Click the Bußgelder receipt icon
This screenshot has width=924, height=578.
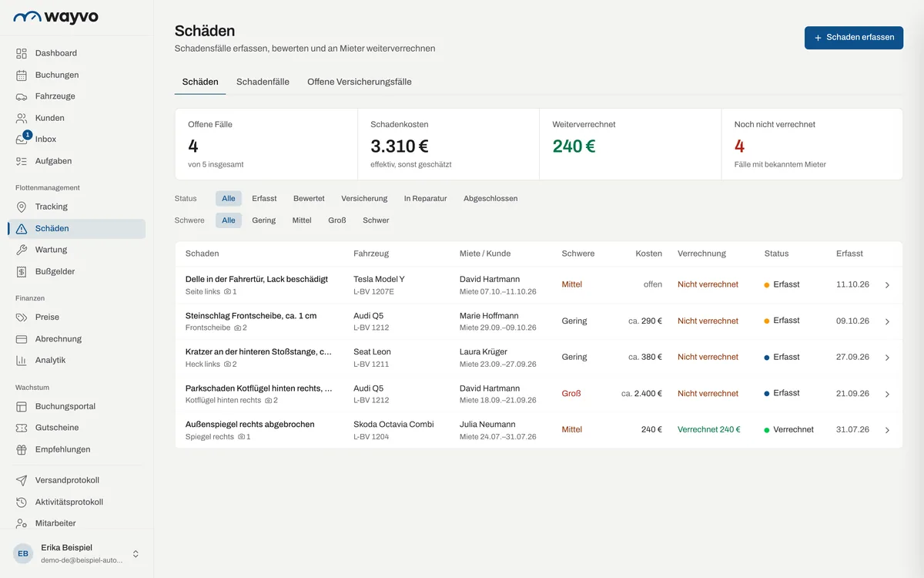pos(22,271)
